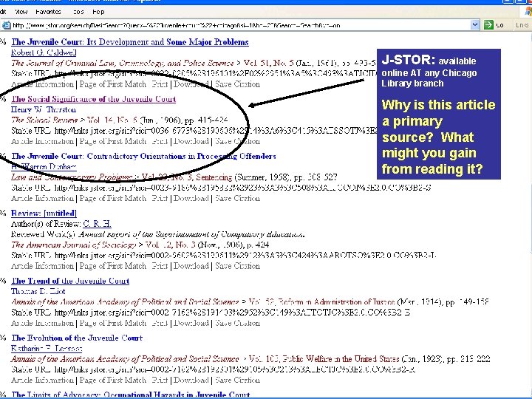Open the View menu
532x399 pixels.
pos(21,12)
